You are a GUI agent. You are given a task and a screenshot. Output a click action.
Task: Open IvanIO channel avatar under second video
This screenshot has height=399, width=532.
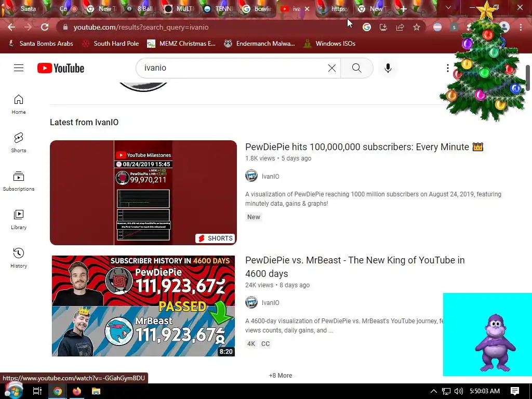point(251,303)
